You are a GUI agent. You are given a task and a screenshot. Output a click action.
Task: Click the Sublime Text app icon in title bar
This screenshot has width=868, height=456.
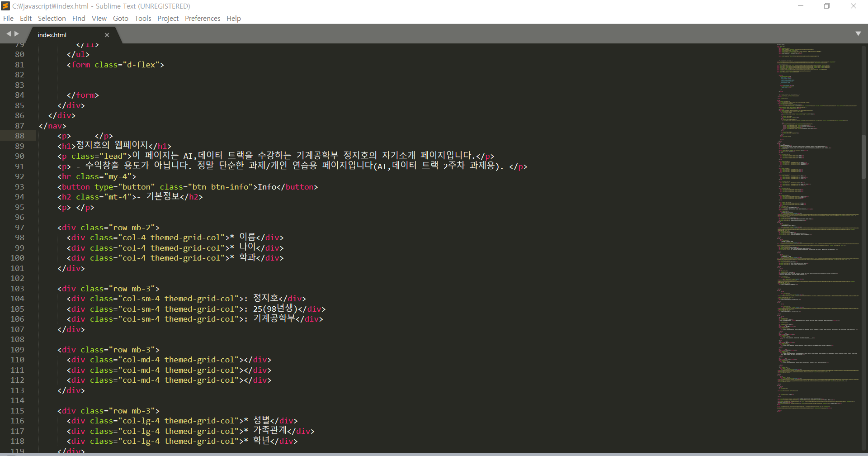[x=5, y=6]
